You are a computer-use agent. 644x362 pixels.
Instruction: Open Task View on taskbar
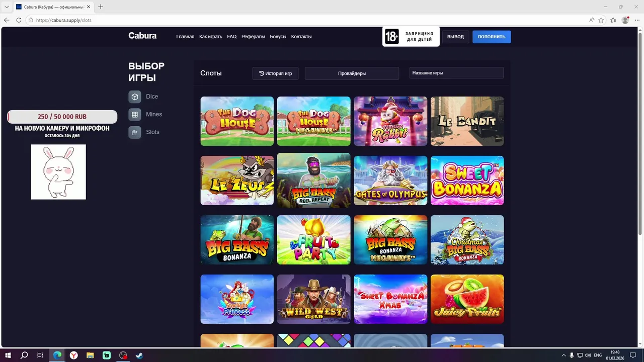[x=40, y=355]
